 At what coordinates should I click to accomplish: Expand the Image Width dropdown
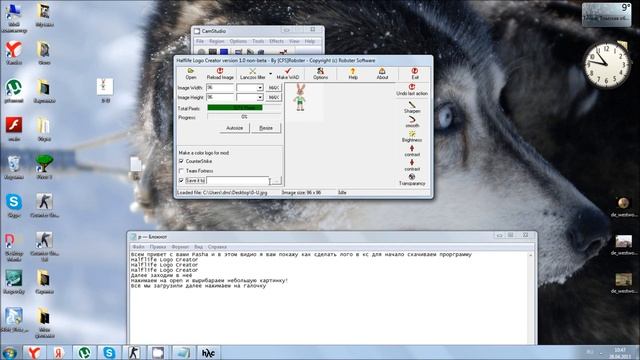(260, 88)
